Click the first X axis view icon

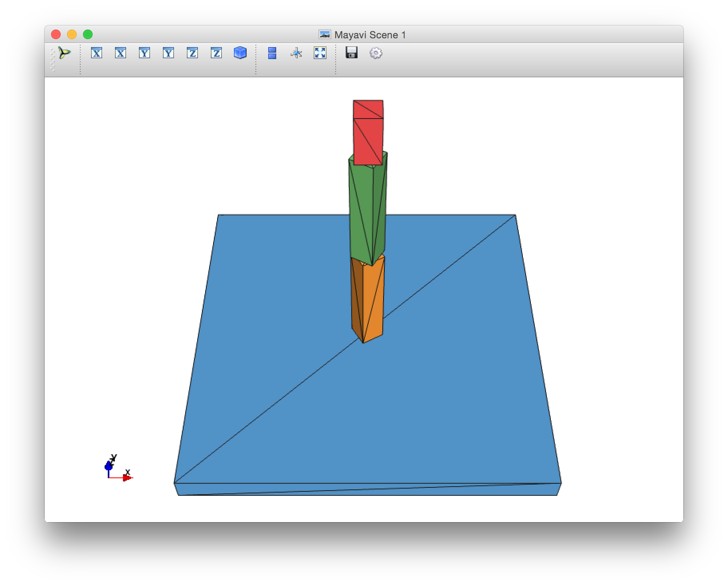click(x=97, y=53)
